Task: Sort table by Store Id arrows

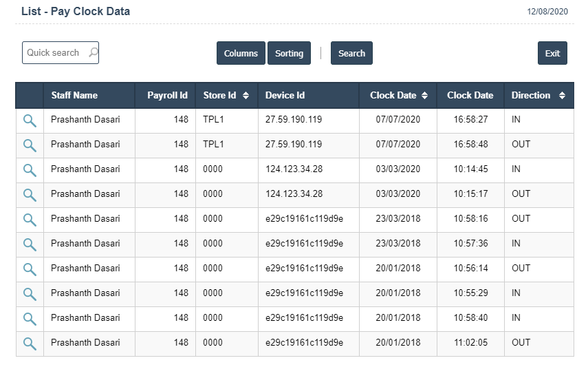Action: 246,96
